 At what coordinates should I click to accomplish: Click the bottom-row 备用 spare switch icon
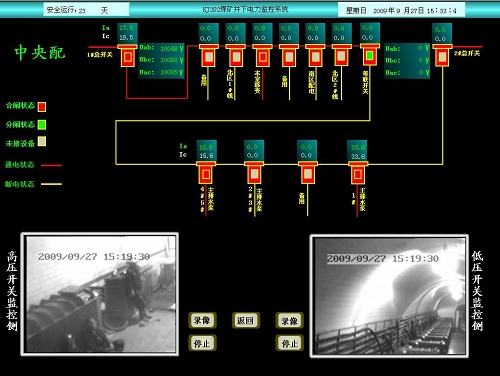(308, 174)
